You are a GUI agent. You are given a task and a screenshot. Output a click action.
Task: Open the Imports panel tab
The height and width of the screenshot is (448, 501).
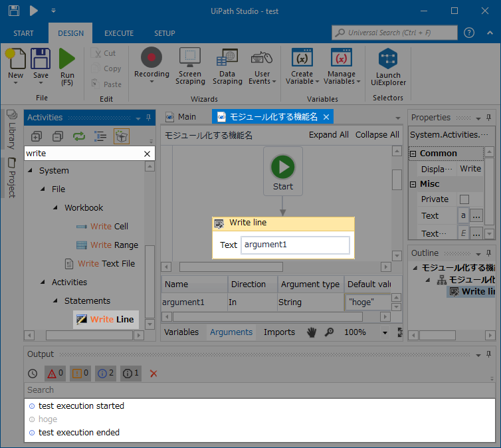pyautogui.click(x=279, y=332)
